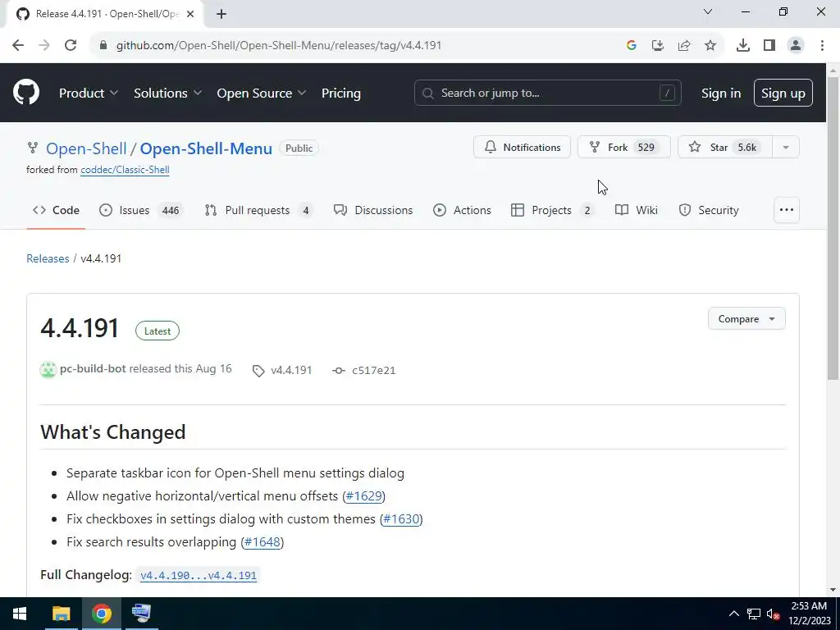Viewport: 840px width, 630px height.
Task: Open the Open-Shell-Menu repository link
Action: pyautogui.click(x=206, y=148)
